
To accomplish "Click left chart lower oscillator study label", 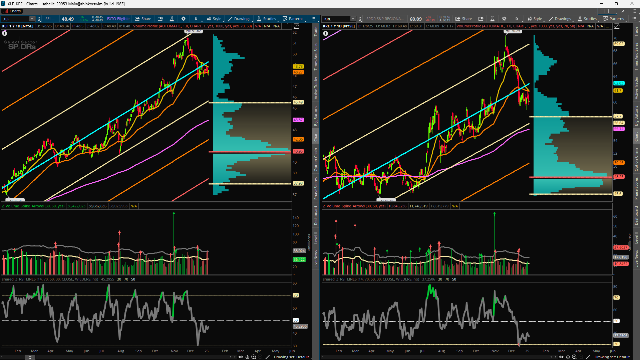I will tap(69, 280).
